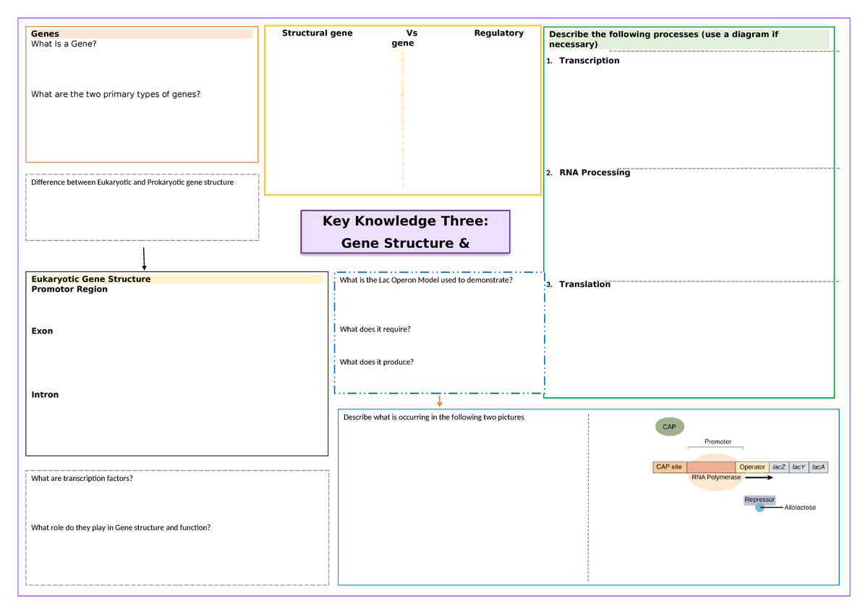The width and height of the screenshot is (868, 614).
Task: Select the blue Repressor label box
Action: click(x=759, y=500)
